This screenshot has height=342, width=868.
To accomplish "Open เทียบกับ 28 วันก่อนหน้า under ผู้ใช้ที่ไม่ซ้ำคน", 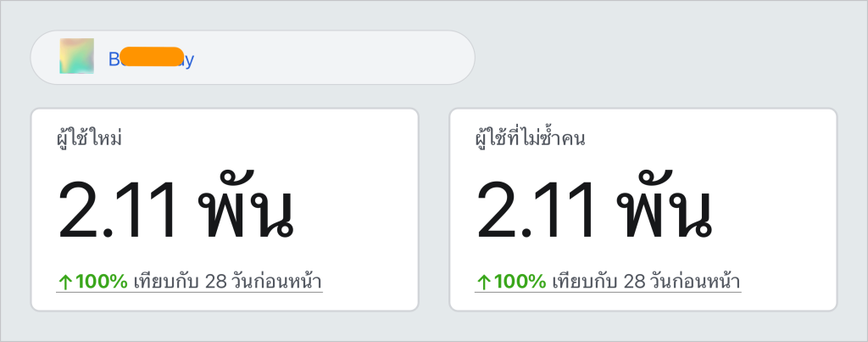I will 646,282.
